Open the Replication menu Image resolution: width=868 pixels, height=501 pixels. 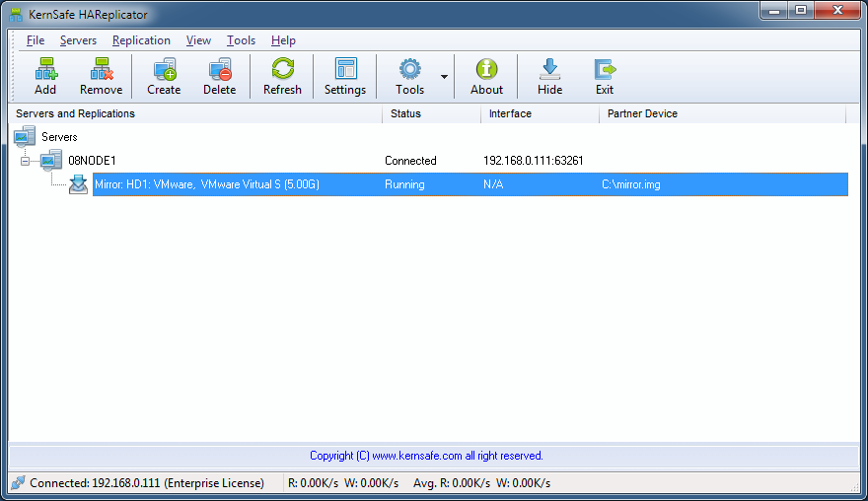[141, 40]
